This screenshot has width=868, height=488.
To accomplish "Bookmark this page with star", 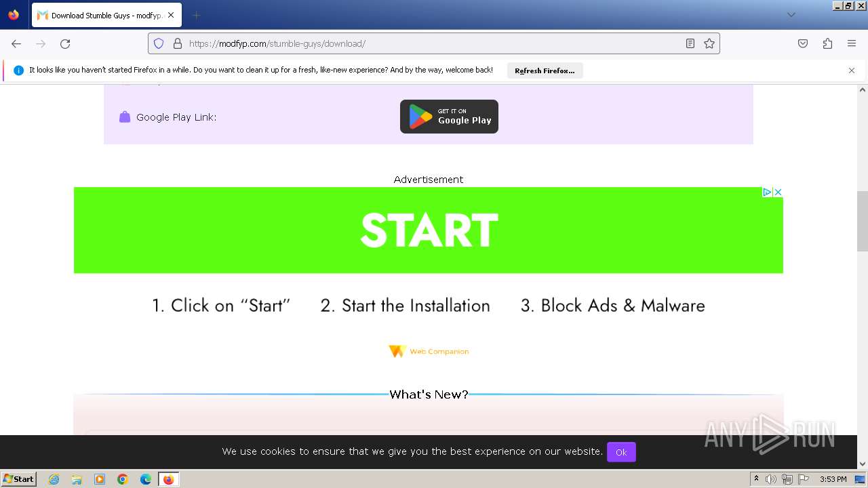I will tap(709, 43).
